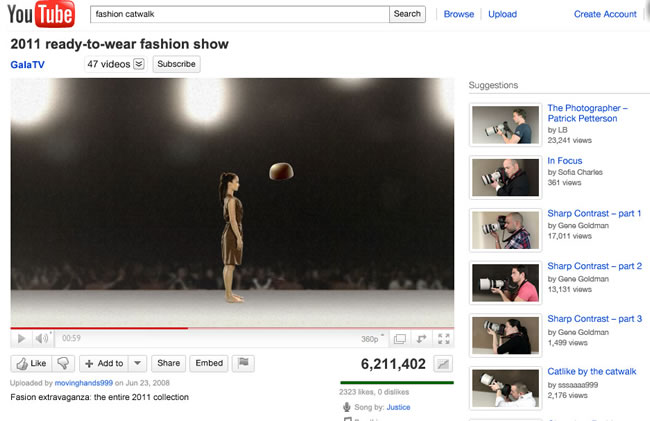
Task: Enter fullscreen mode in player
Action: 443,339
